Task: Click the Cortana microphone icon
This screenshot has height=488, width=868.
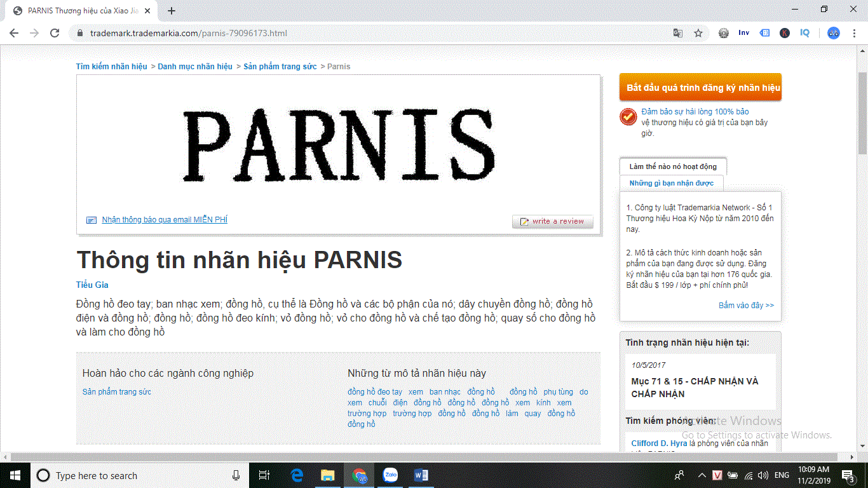Action: pos(236,475)
